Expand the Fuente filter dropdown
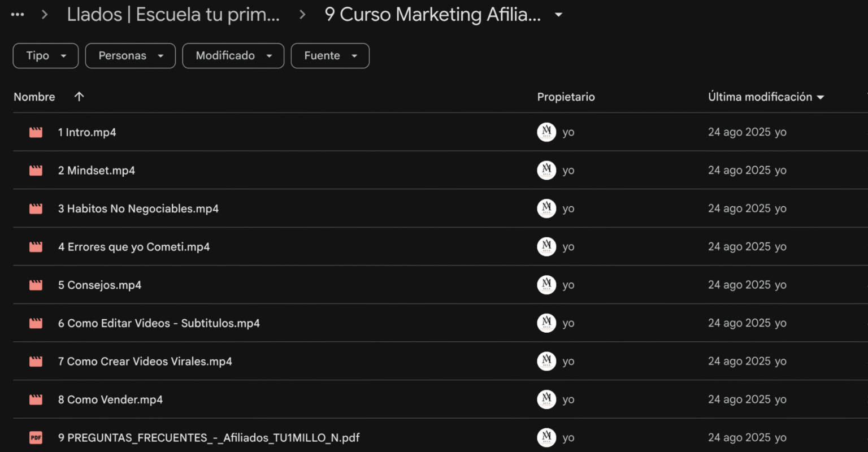Image resolution: width=868 pixels, height=452 pixels. point(330,56)
